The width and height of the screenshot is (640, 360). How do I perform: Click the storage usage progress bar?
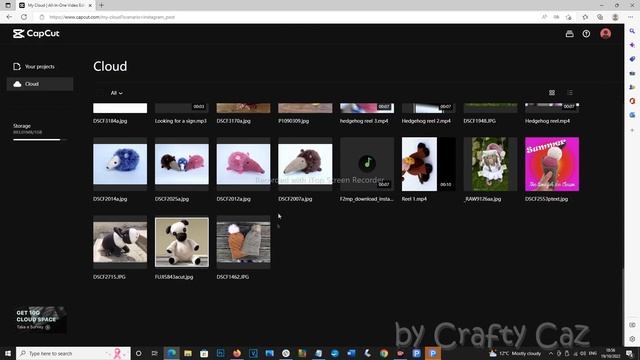40,140
